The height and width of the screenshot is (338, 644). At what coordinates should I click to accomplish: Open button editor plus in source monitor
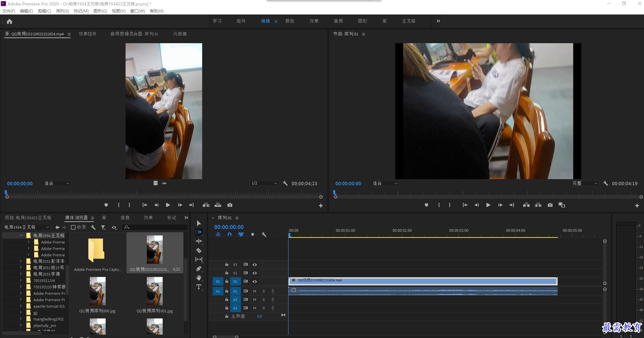click(321, 205)
